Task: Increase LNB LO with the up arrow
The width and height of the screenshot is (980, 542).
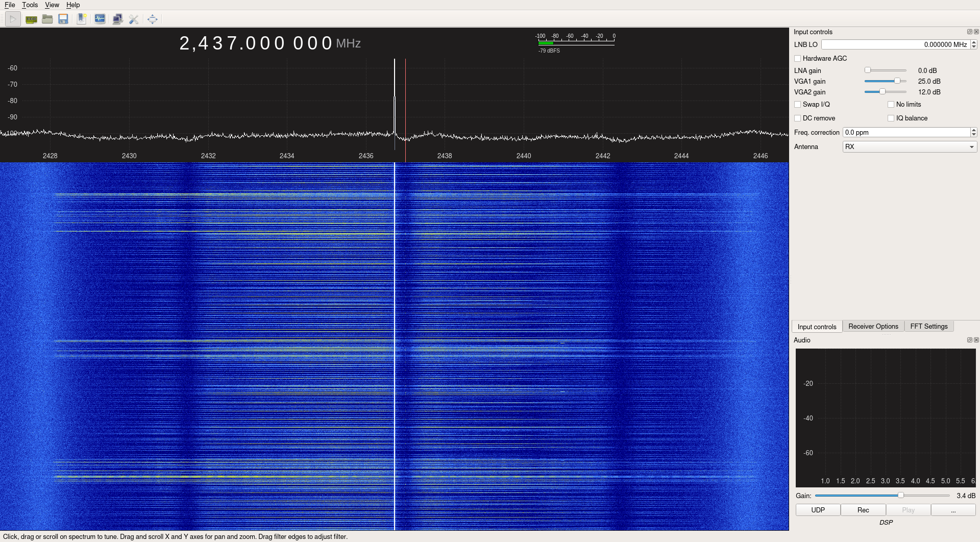Action: tap(974, 42)
